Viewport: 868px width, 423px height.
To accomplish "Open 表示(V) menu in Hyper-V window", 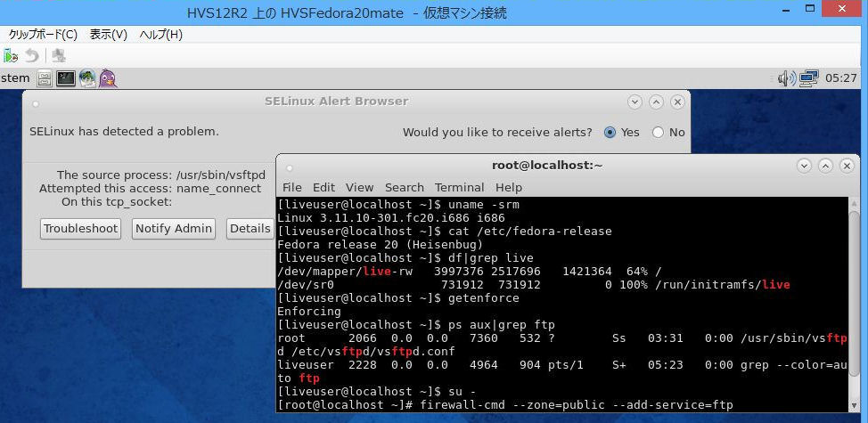I will pos(109,35).
